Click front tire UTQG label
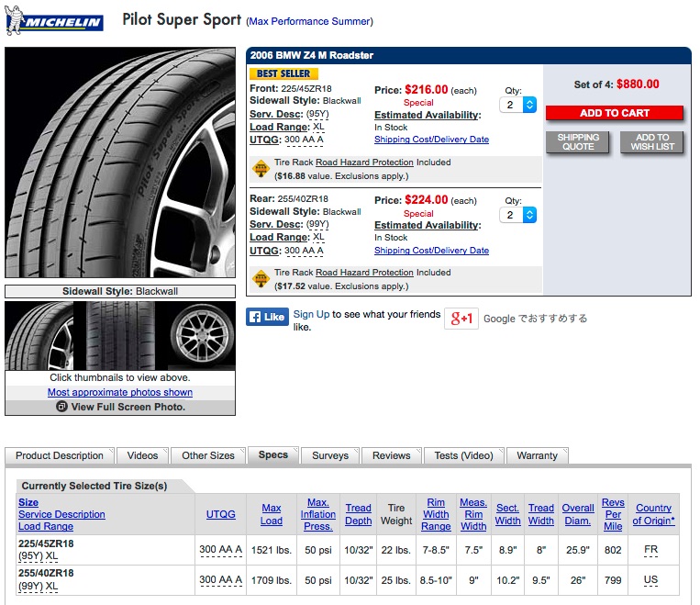 pos(265,140)
